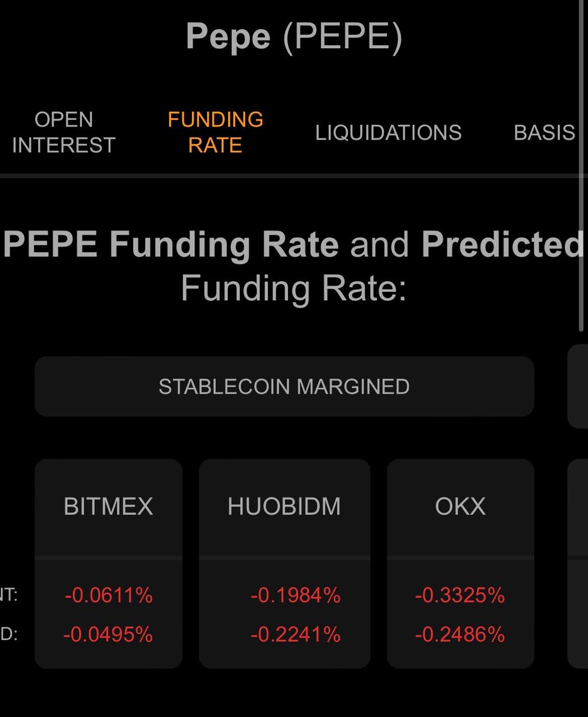The height and width of the screenshot is (717, 588).
Task: Click the truncated current-rate row label
Action: pyautogui.click(x=9, y=595)
